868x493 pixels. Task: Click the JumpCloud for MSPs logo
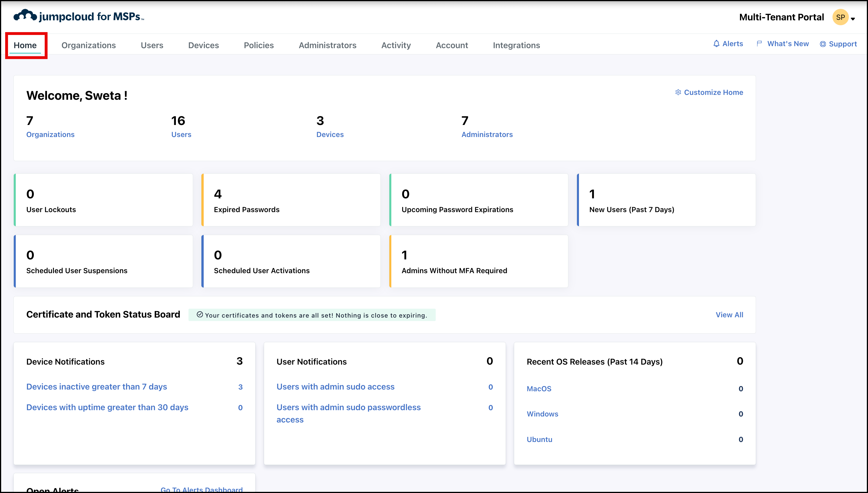(78, 16)
